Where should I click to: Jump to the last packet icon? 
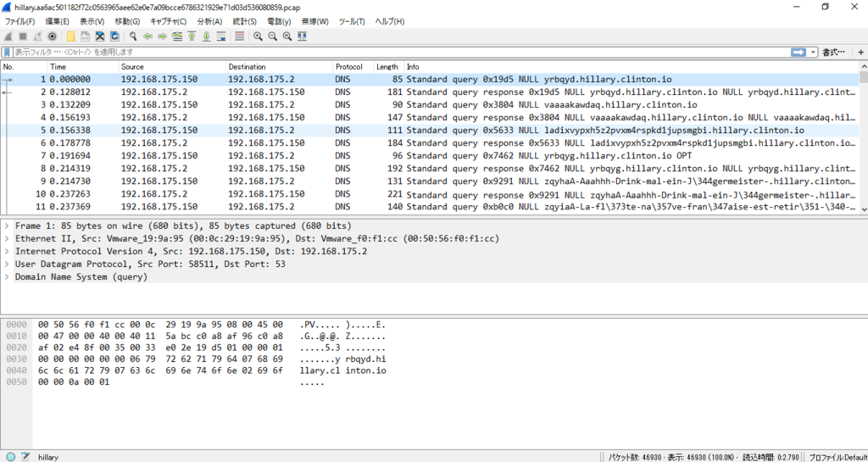tap(207, 36)
